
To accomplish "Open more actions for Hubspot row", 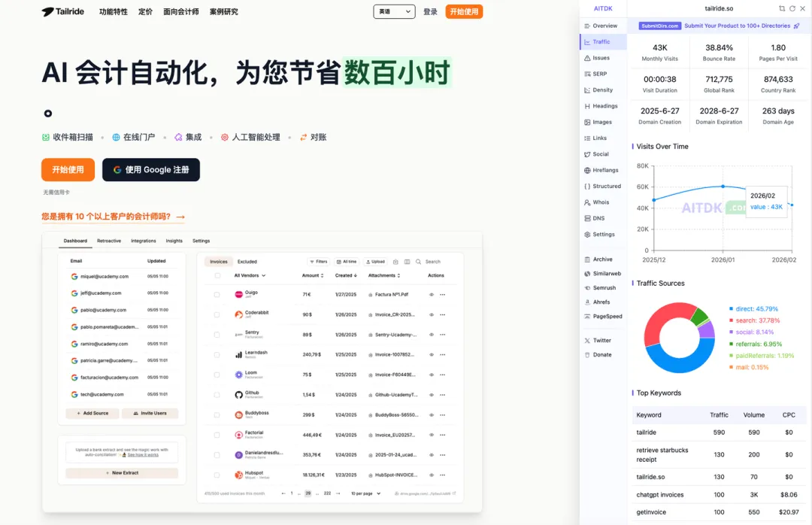I will 443,475.
